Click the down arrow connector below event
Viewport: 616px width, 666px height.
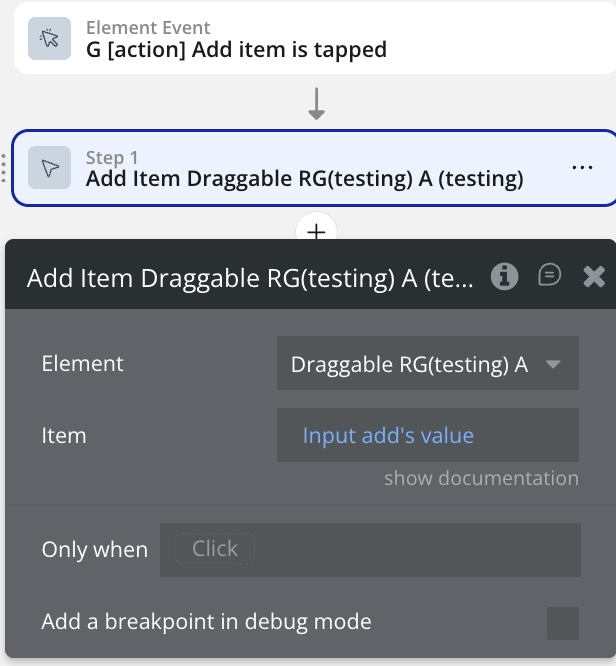(x=316, y=103)
